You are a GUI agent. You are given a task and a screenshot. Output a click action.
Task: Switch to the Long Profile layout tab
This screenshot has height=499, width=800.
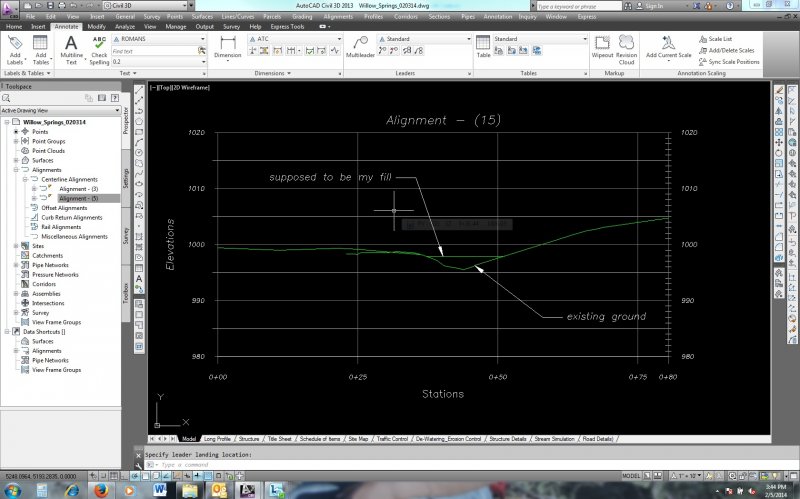[x=217, y=439]
